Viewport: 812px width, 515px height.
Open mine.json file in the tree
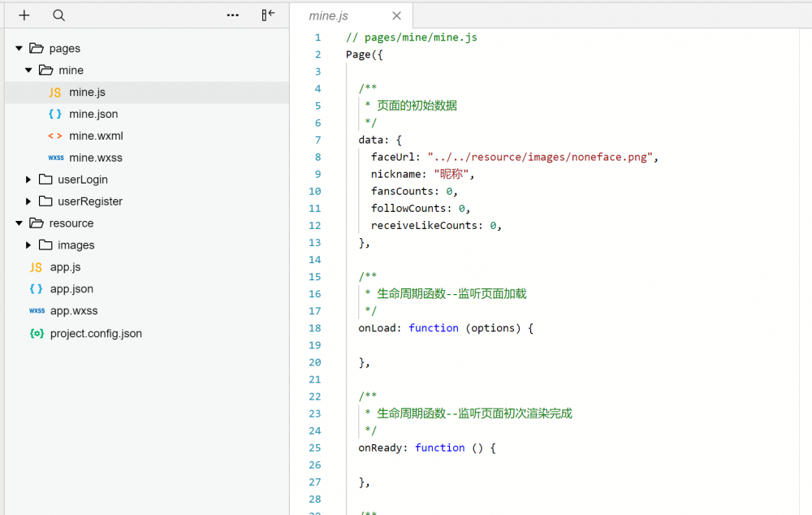[x=93, y=115]
